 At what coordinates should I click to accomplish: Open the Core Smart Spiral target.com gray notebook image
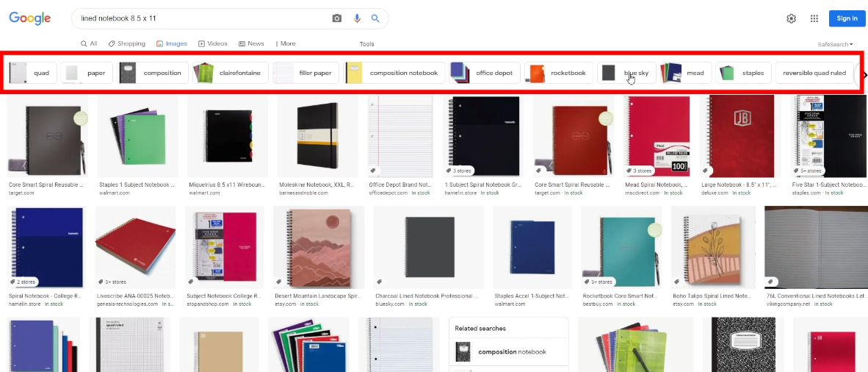(47, 137)
